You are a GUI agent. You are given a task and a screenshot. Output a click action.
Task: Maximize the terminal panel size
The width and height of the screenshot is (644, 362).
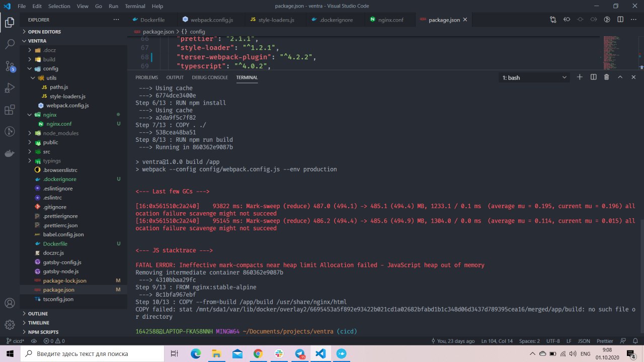(x=620, y=77)
